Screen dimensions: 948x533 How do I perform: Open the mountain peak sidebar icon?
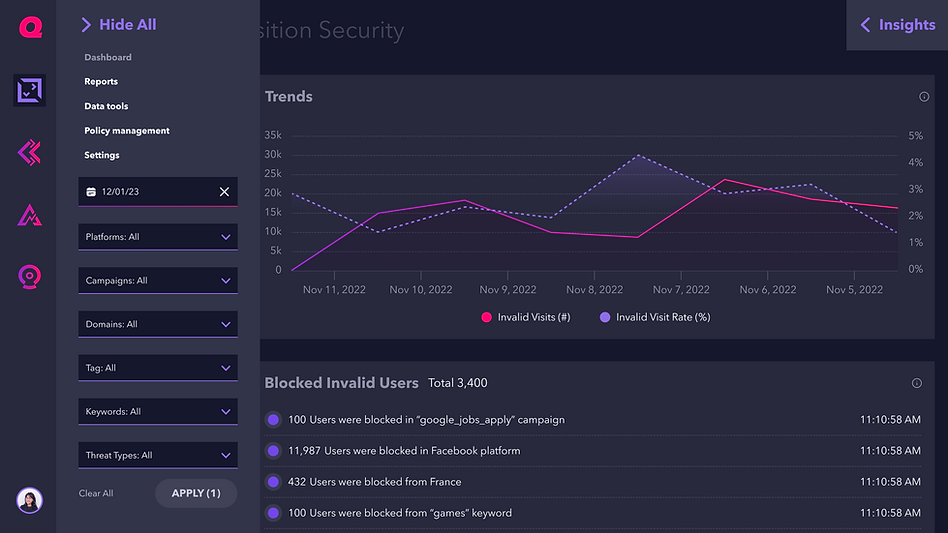[x=30, y=215]
